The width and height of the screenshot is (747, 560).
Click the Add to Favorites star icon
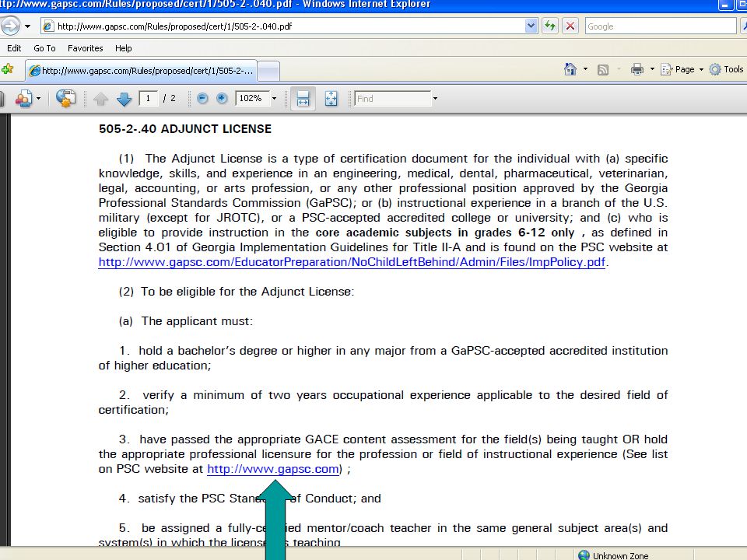7,69
